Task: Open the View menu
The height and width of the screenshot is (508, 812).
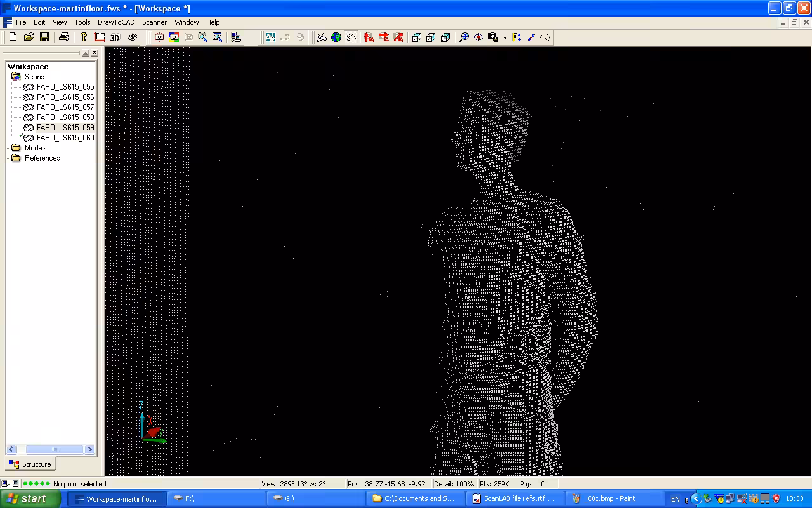Action: point(60,22)
